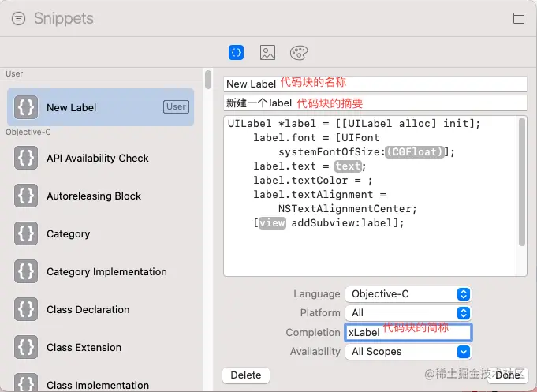Viewport: 537px width, 392px height.
Task: Select the New Label snippet row
Action: (101, 107)
